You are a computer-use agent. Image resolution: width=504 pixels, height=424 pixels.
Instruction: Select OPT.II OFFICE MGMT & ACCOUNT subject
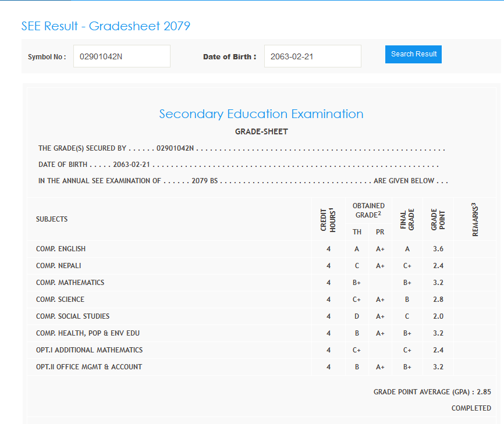click(89, 367)
